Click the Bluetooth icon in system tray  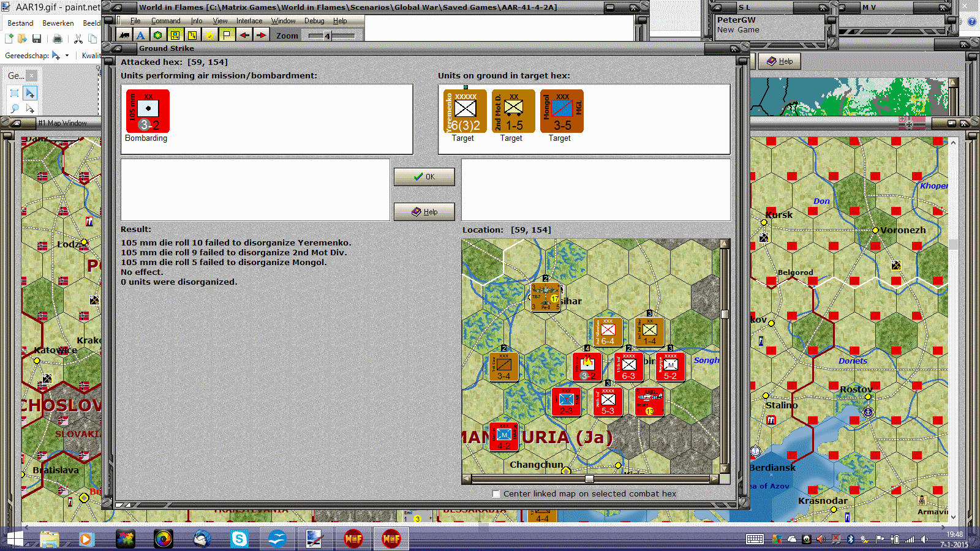(850, 539)
